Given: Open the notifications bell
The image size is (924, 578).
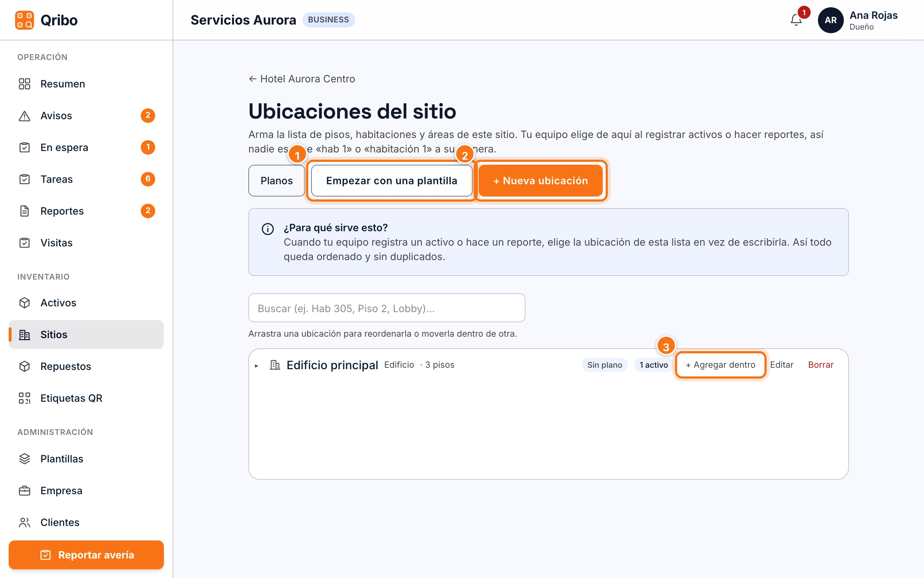Looking at the screenshot, I should tap(796, 20).
